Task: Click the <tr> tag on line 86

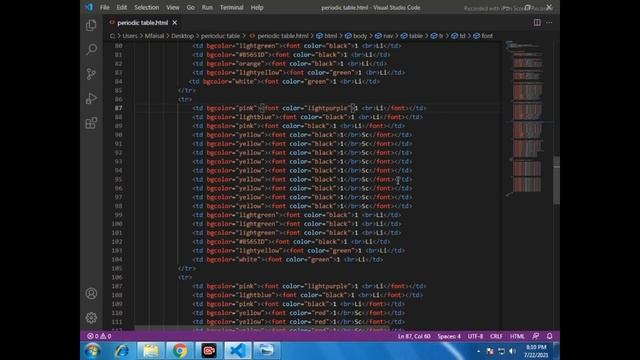Action: pyautogui.click(x=185, y=99)
